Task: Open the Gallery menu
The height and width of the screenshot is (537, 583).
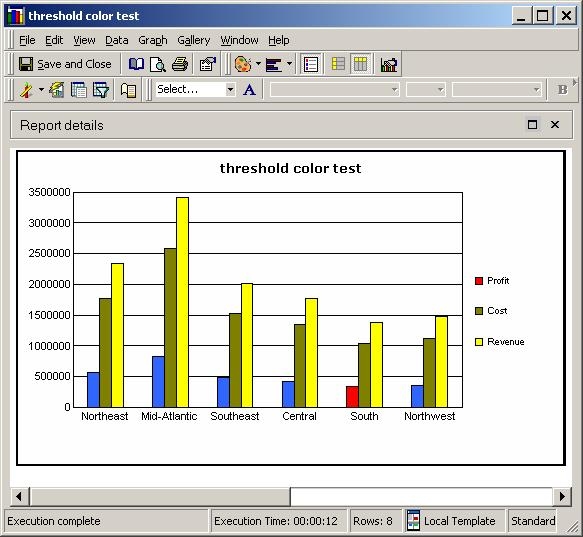Action: click(193, 40)
